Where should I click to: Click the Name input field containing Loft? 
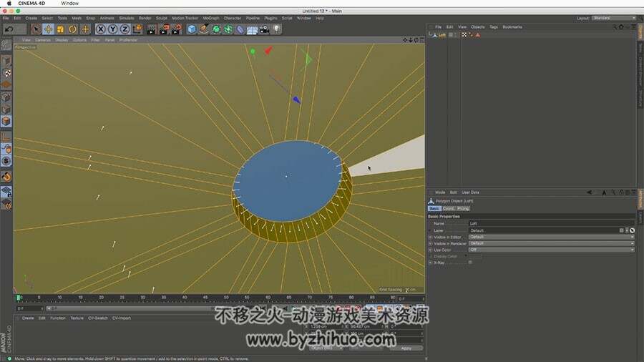[552, 223]
